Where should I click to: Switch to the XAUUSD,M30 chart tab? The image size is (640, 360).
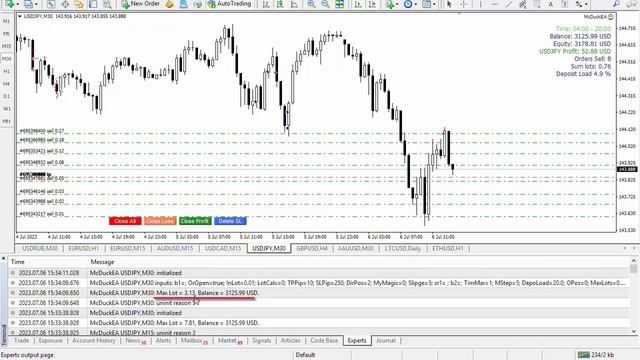pos(356,248)
